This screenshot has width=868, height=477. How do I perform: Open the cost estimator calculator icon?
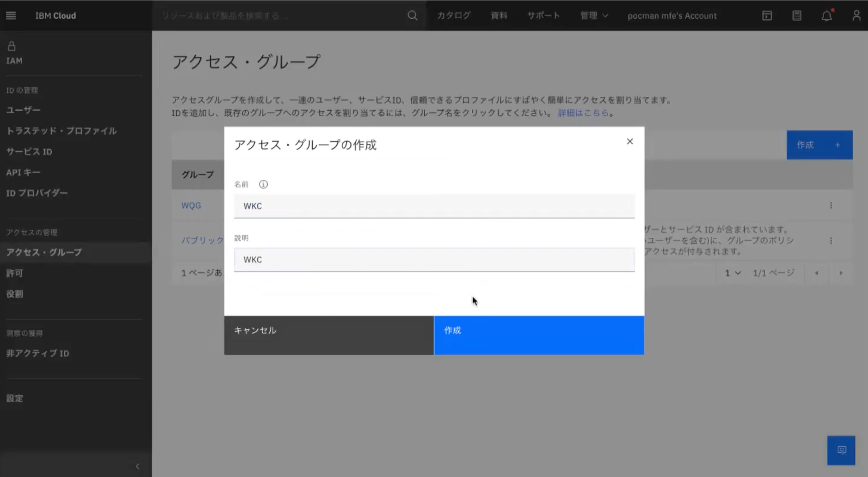pyautogui.click(x=797, y=16)
